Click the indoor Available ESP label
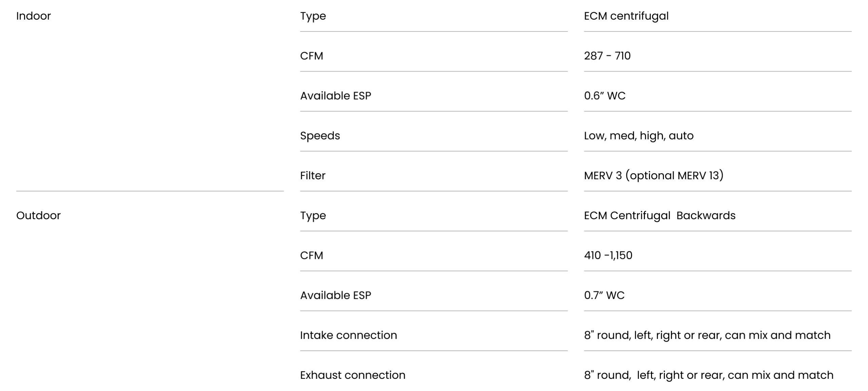Viewport: 868px width, 391px height. 335,96
